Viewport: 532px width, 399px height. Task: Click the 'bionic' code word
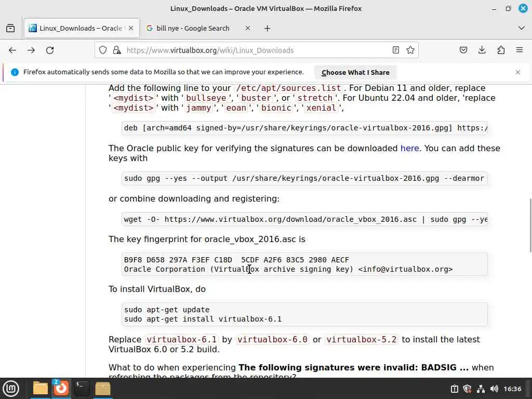[276, 108]
